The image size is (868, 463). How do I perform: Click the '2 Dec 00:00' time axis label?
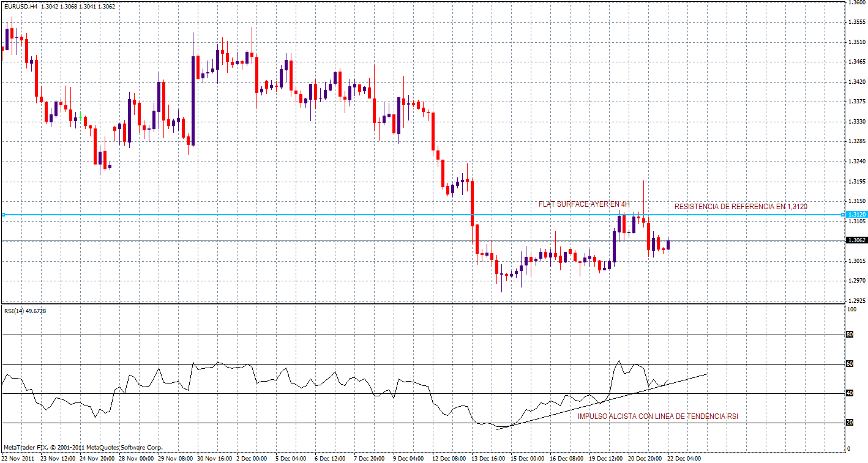click(251, 458)
